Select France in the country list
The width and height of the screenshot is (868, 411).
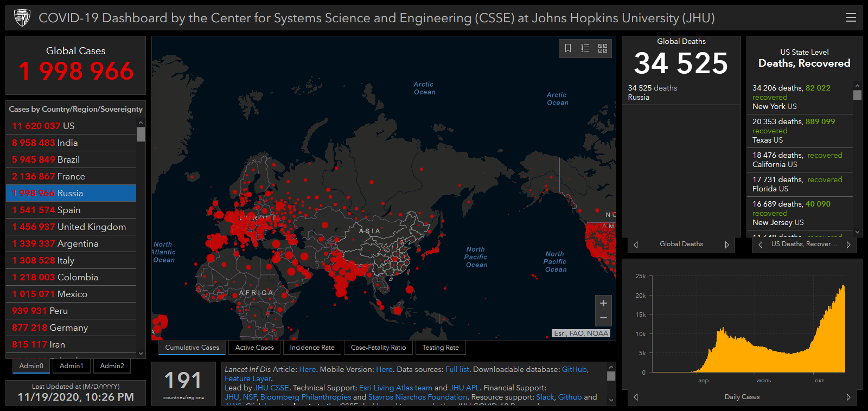tap(71, 176)
